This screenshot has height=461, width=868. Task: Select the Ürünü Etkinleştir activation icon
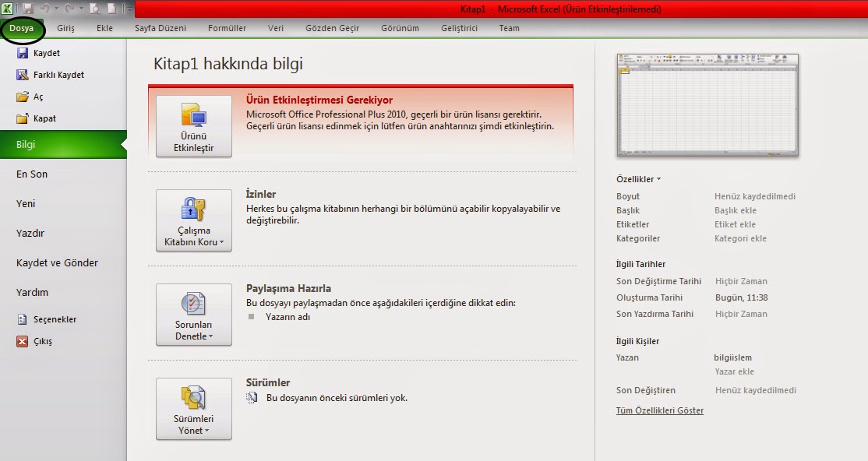(x=193, y=127)
